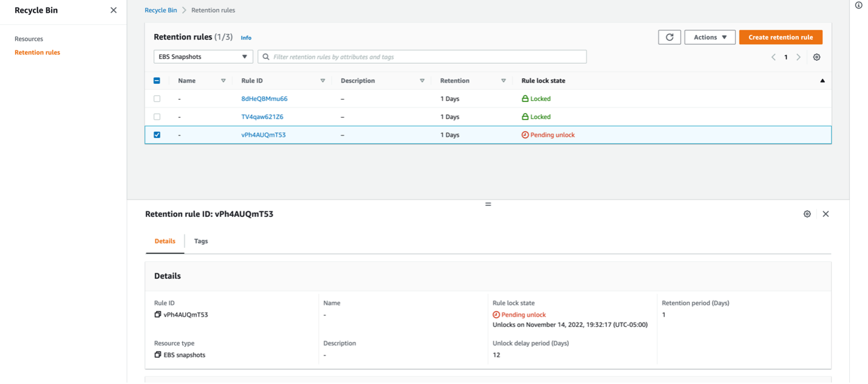Click the Retention rule ID panel heading
Screen dimensions: 868x384
(x=209, y=214)
